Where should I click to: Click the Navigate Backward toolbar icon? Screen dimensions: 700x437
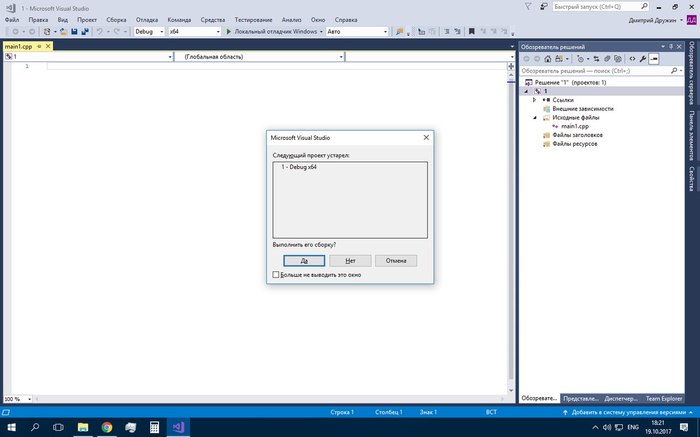15,32
